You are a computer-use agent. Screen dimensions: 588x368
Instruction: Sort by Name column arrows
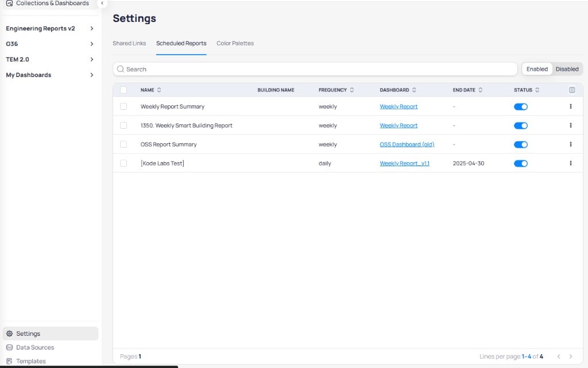click(159, 90)
